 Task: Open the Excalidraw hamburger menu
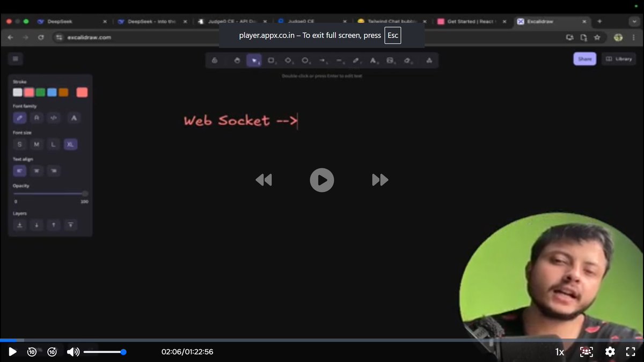15,58
